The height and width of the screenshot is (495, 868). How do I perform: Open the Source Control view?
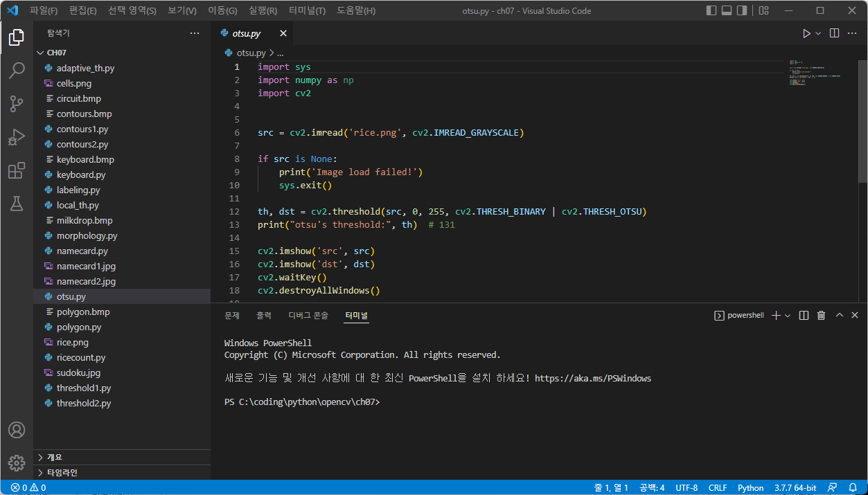pyautogui.click(x=17, y=104)
